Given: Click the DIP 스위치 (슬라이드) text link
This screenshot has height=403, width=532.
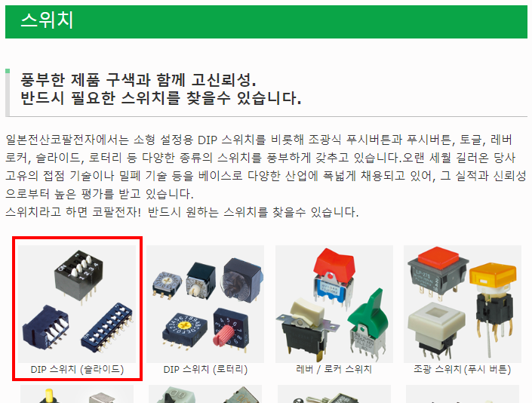Looking at the screenshot, I should (77, 369).
